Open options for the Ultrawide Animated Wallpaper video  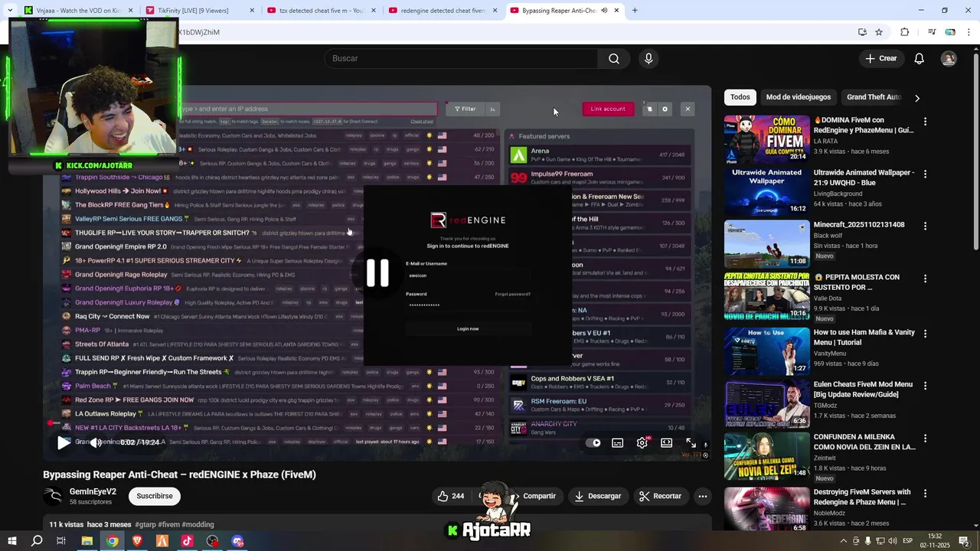coord(925,174)
